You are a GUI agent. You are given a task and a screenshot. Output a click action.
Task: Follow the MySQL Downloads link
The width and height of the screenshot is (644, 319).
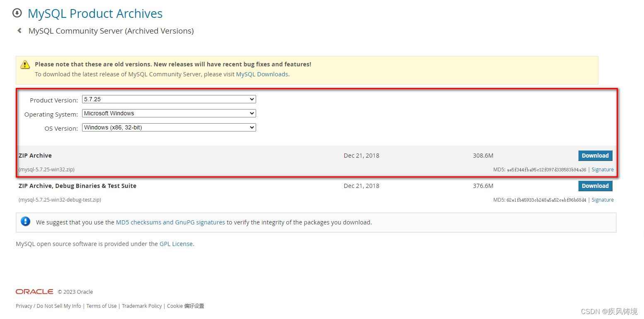pyautogui.click(x=262, y=74)
